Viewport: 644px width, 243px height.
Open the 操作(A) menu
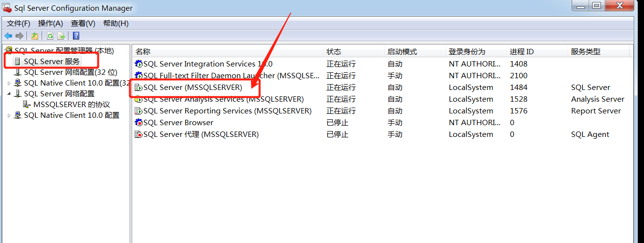tap(50, 23)
